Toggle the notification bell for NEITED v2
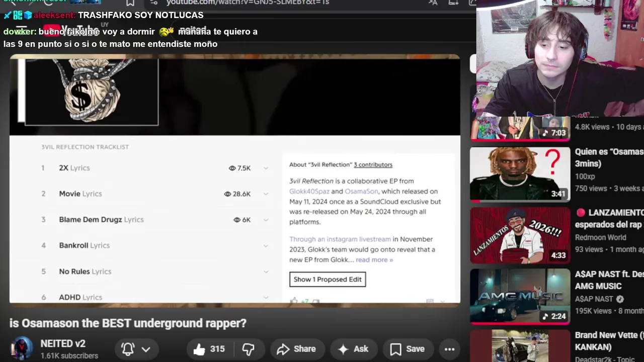Viewport: 644px width, 362px height. (128, 349)
